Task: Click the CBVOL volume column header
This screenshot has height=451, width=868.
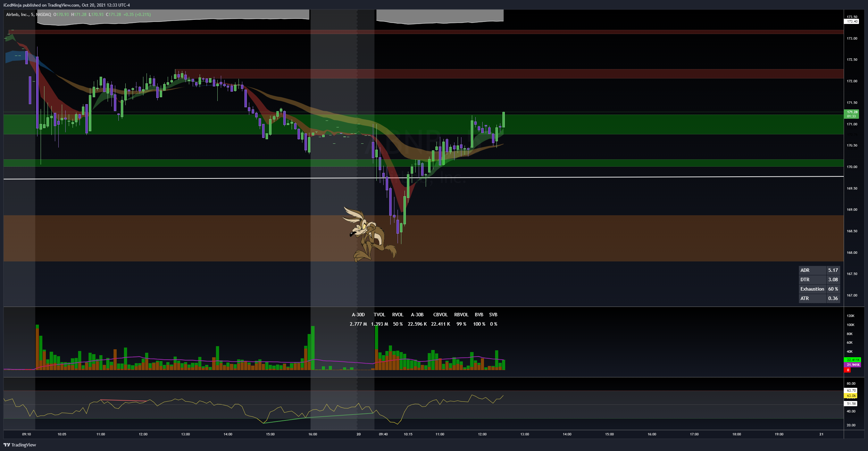Action: [x=440, y=315]
